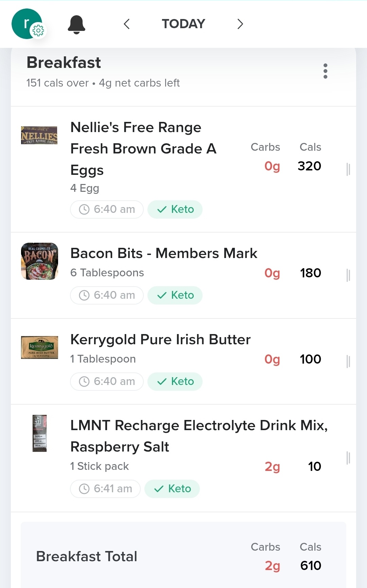
Task: Open profile settings avatar
Action: click(27, 24)
